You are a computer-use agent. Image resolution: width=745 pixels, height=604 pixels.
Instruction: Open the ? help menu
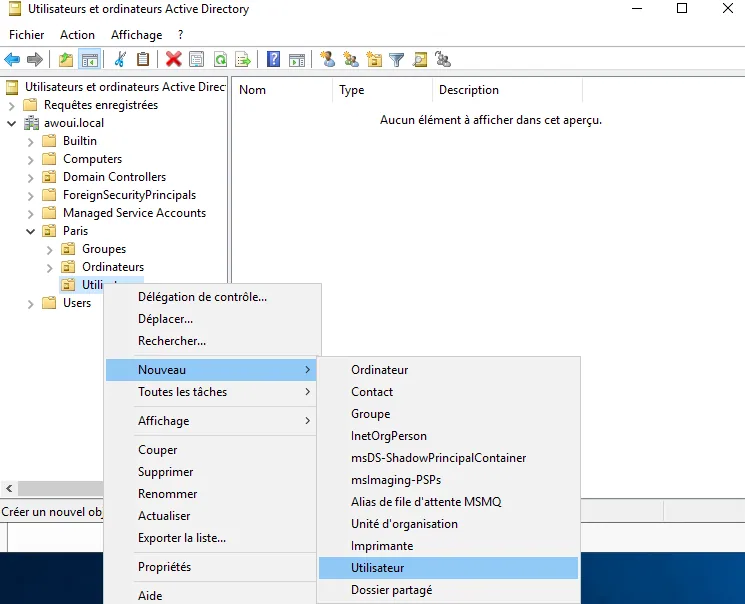181,35
